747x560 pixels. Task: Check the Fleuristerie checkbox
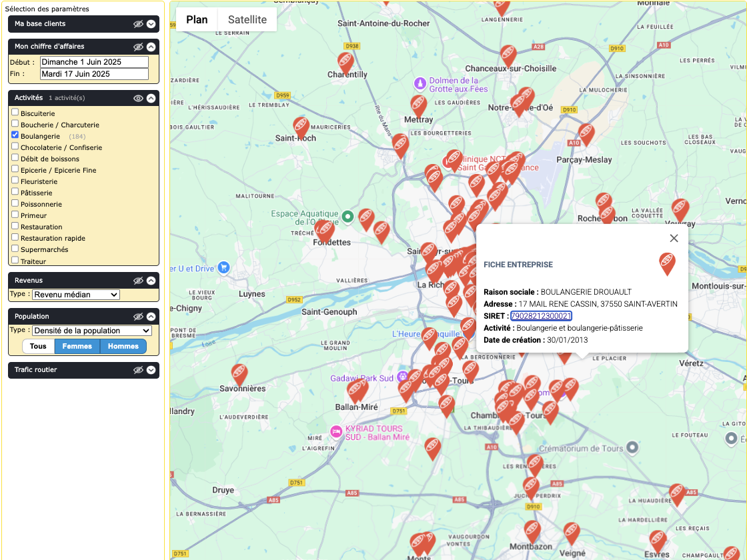pos(15,181)
